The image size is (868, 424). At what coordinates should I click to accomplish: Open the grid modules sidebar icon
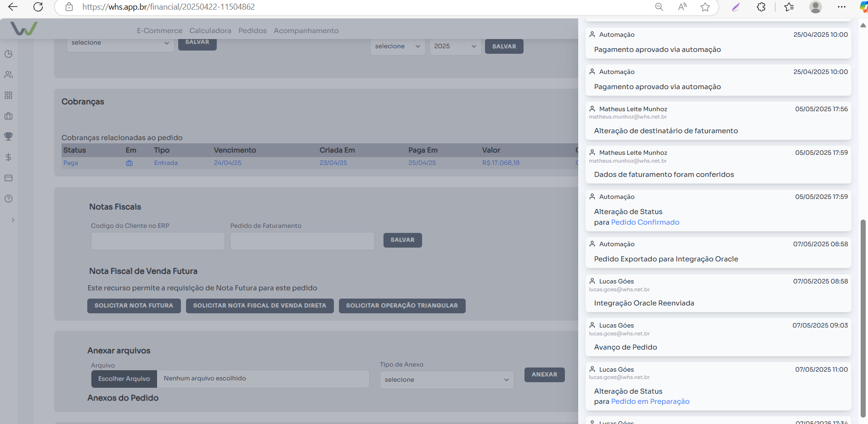(8, 95)
